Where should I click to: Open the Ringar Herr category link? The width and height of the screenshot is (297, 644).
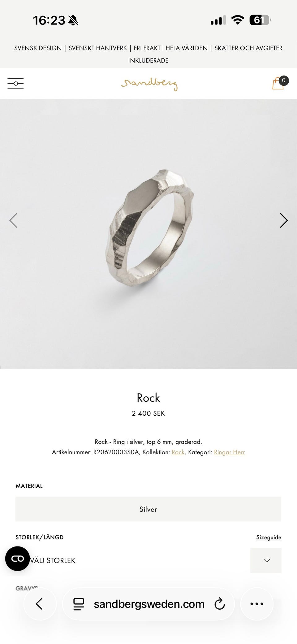point(229,452)
